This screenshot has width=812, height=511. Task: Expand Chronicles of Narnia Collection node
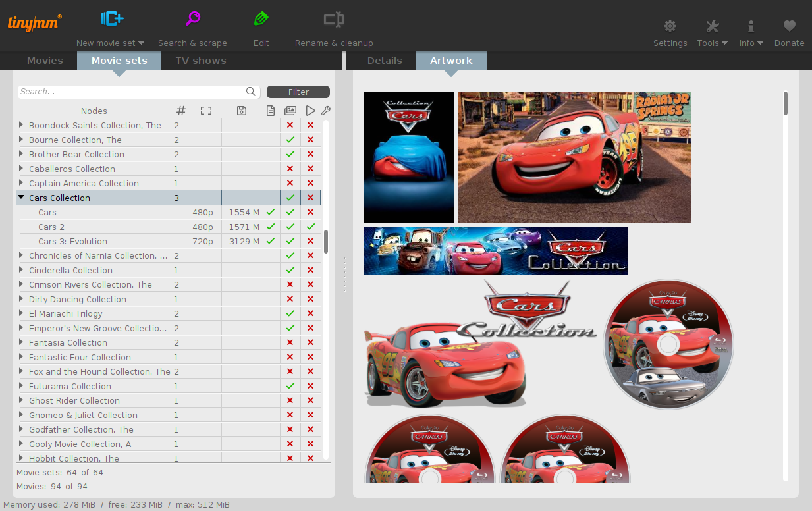click(x=21, y=255)
